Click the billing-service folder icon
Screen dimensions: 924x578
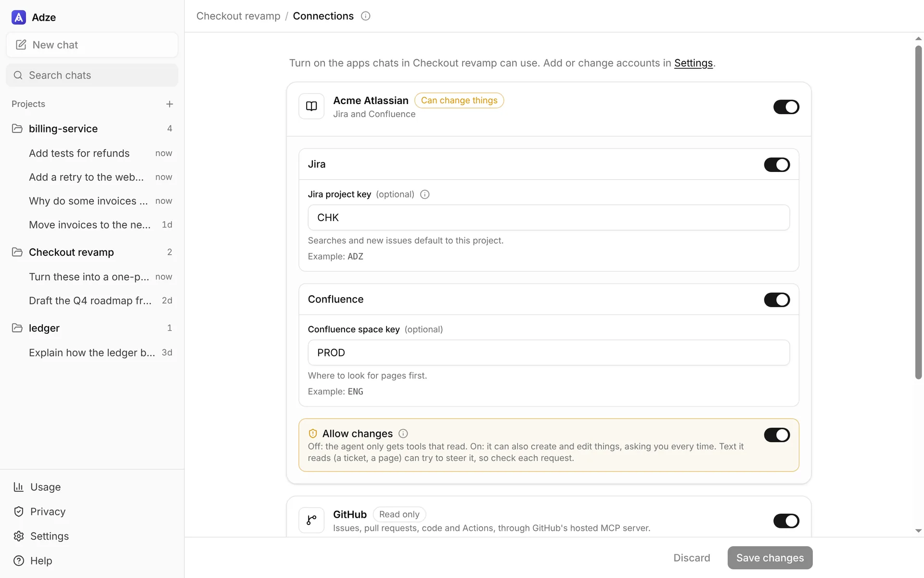pyautogui.click(x=17, y=129)
